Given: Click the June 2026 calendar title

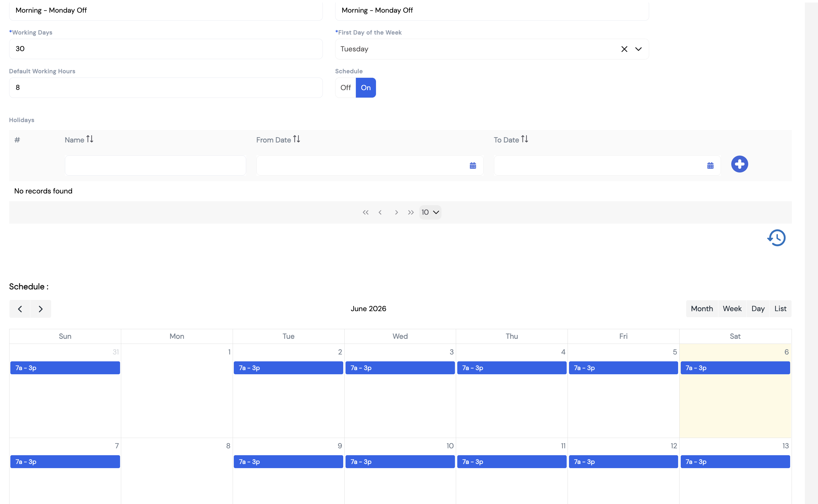Looking at the screenshot, I should [x=368, y=309].
